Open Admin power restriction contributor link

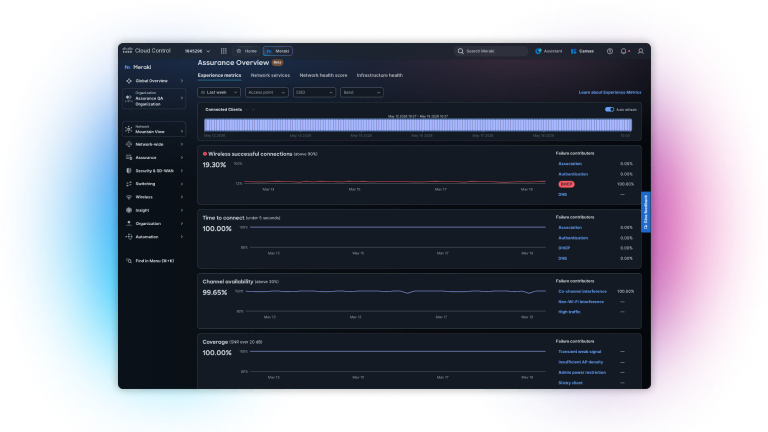582,373
